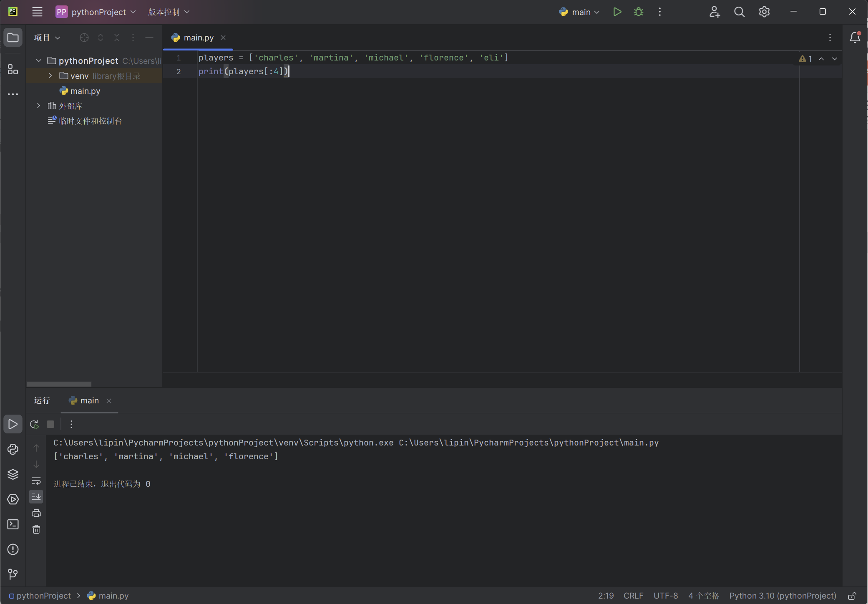Open Services tool window
This screenshot has width=868, height=604.
[13, 499]
